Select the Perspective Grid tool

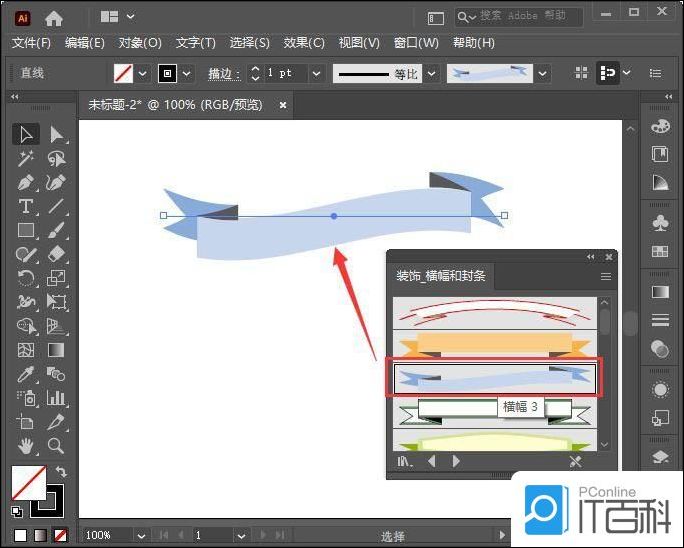coord(56,325)
